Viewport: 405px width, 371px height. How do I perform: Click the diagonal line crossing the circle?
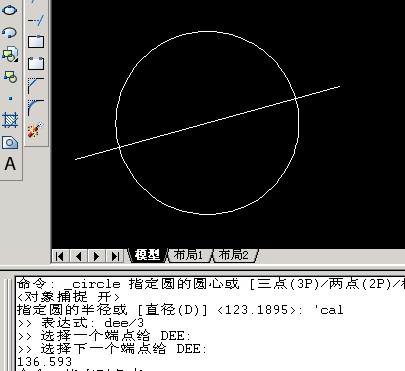[x=207, y=123]
